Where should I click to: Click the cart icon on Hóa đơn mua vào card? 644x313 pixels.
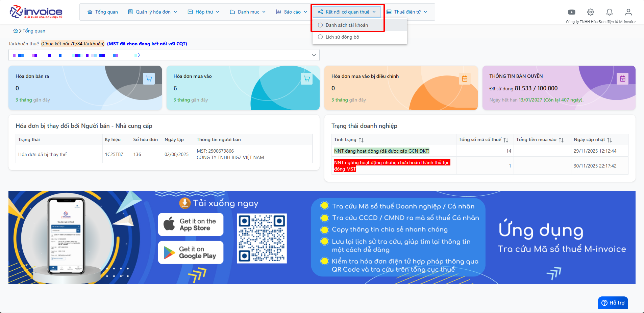pos(306,79)
